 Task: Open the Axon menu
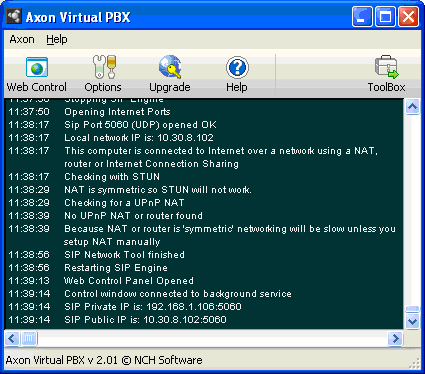22,39
